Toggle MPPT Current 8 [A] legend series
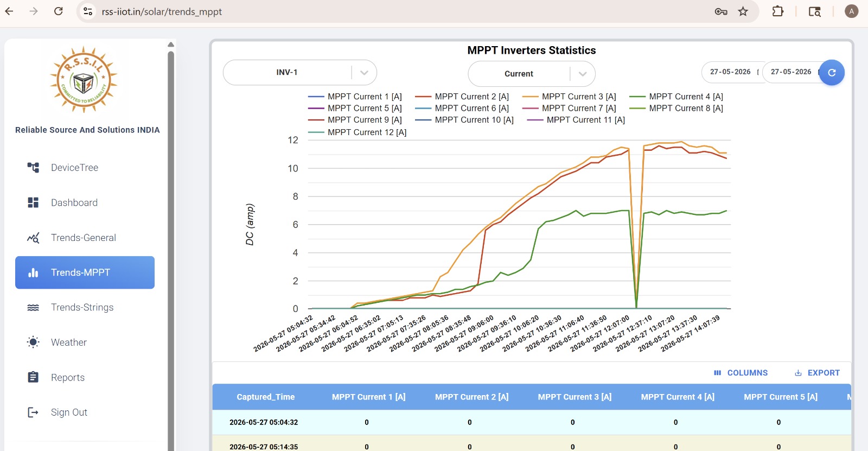The width and height of the screenshot is (868, 451). [x=676, y=108]
